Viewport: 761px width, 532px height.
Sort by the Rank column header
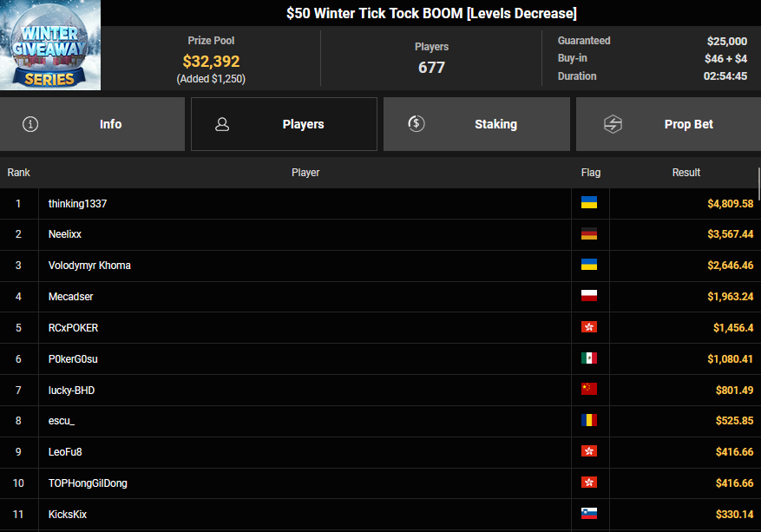(19, 173)
